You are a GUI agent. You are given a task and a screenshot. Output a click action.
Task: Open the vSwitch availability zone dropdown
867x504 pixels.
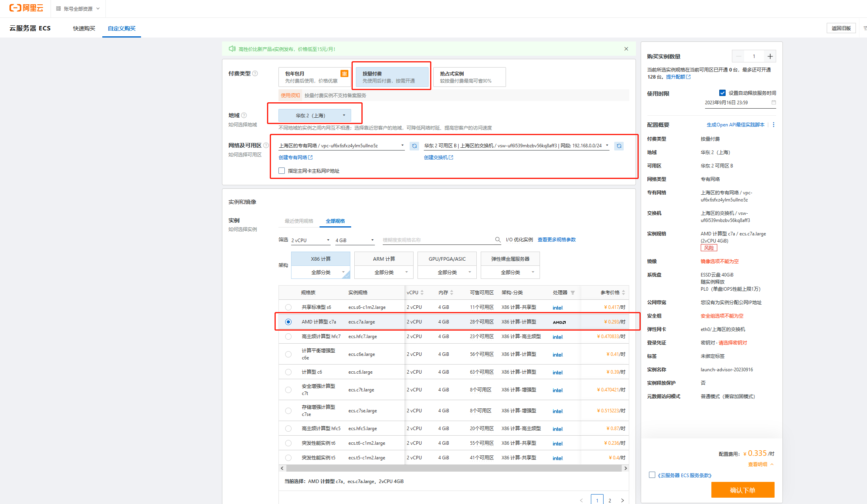[x=516, y=146]
